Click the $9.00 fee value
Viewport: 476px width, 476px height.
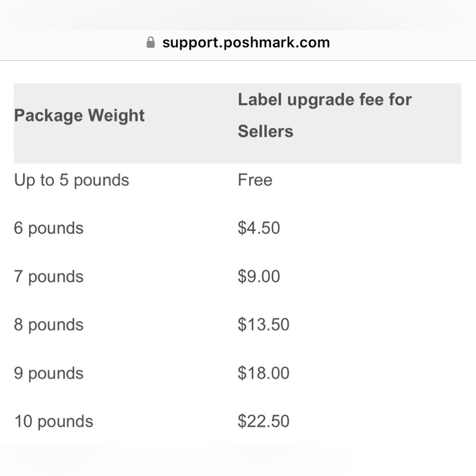coord(258,276)
